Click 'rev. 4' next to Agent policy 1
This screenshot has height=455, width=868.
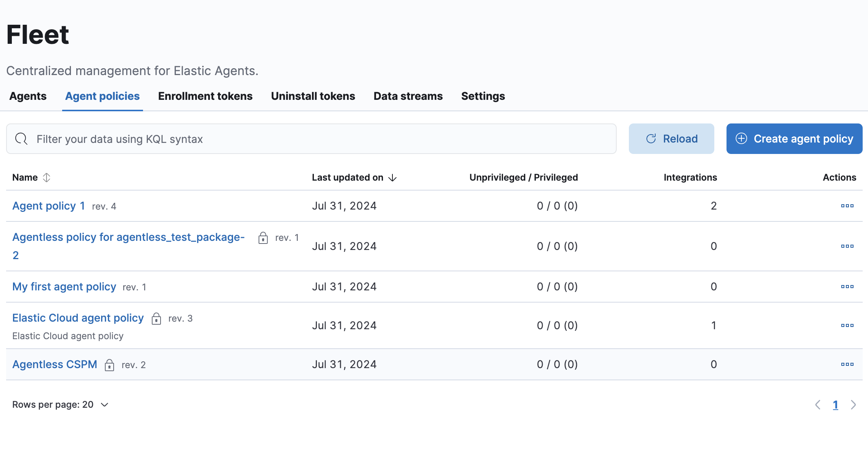coord(104,207)
